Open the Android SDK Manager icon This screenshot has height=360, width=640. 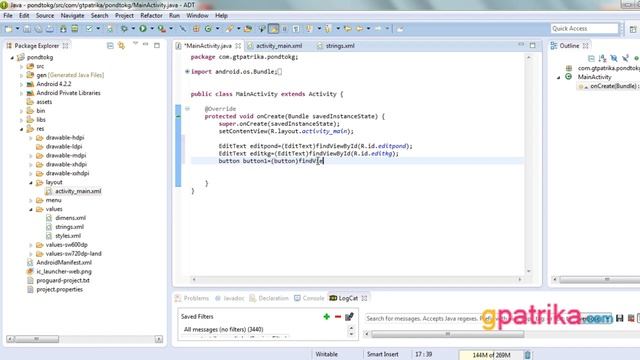click(63, 29)
